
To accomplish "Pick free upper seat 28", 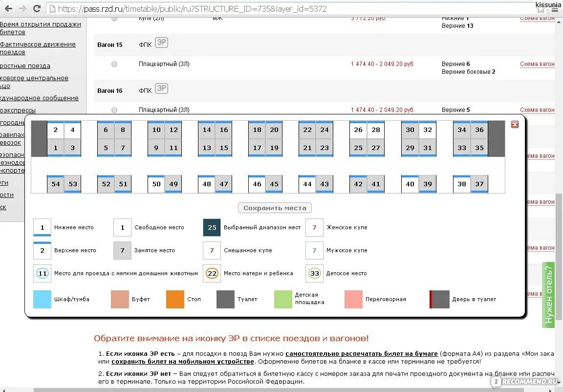I will tap(375, 130).
